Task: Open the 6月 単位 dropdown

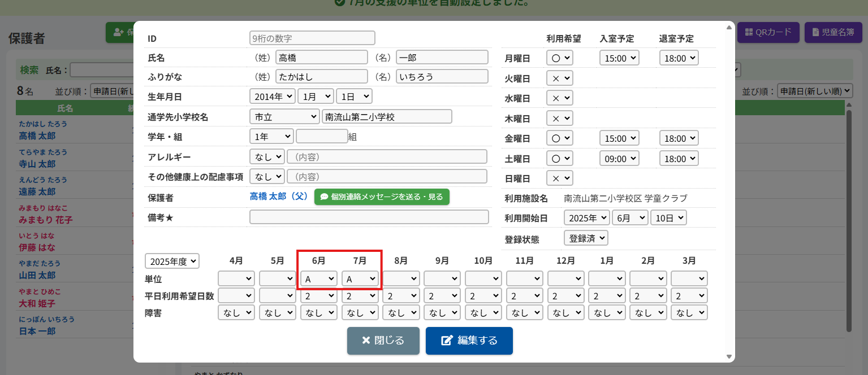Action: (x=319, y=279)
